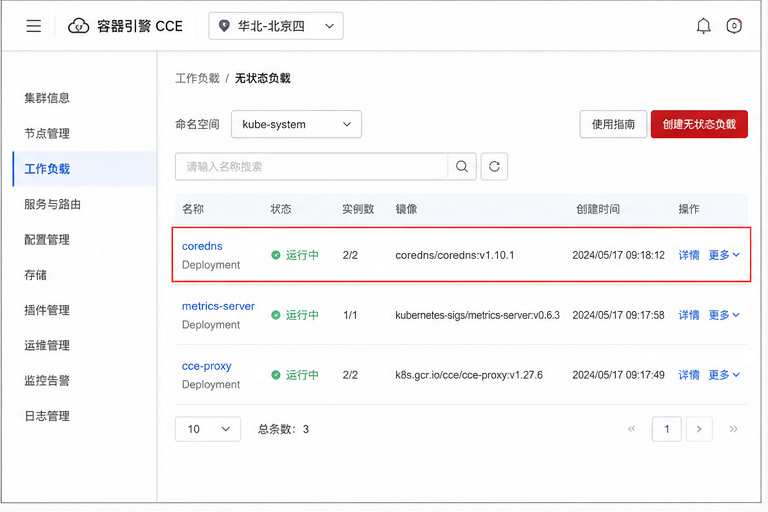The height and width of the screenshot is (512, 768).
Task: Open 监控告警 in sidebar
Action: point(47,381)
